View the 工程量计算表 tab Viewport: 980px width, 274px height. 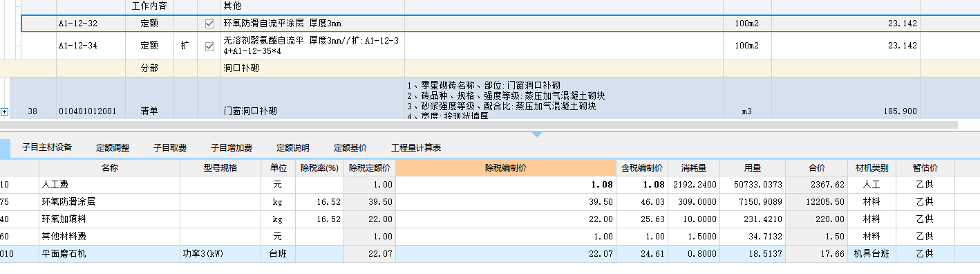416,148
